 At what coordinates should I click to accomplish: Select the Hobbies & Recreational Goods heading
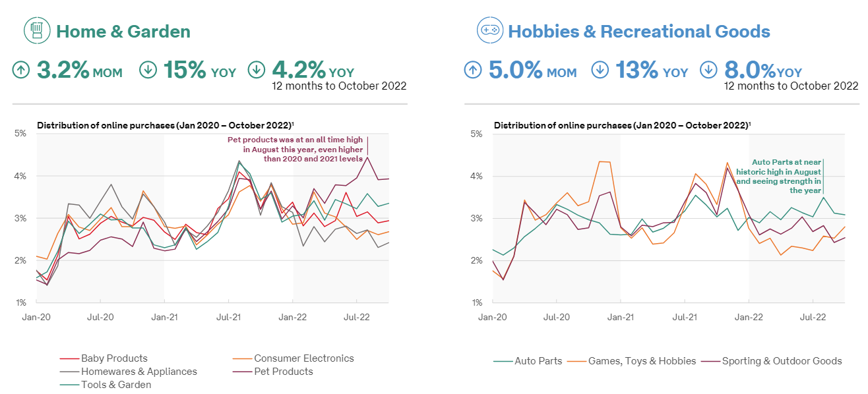(638, 32)
